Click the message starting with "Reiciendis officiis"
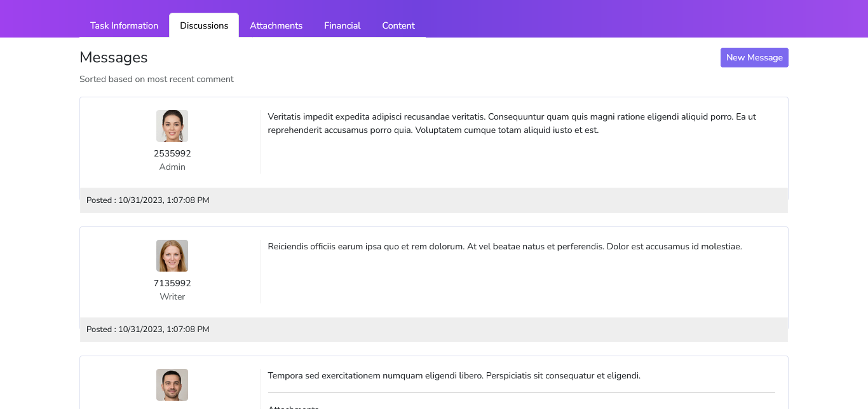 pyautogui.click(x=505, y=246)
